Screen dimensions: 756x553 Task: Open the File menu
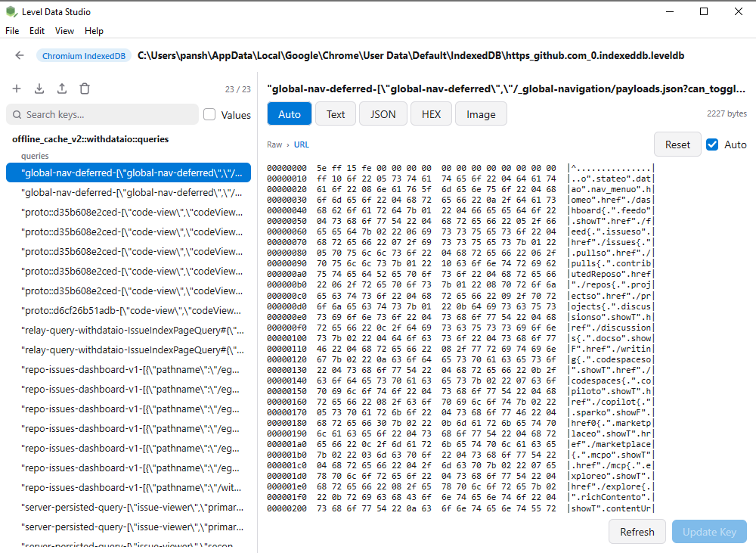12,31
